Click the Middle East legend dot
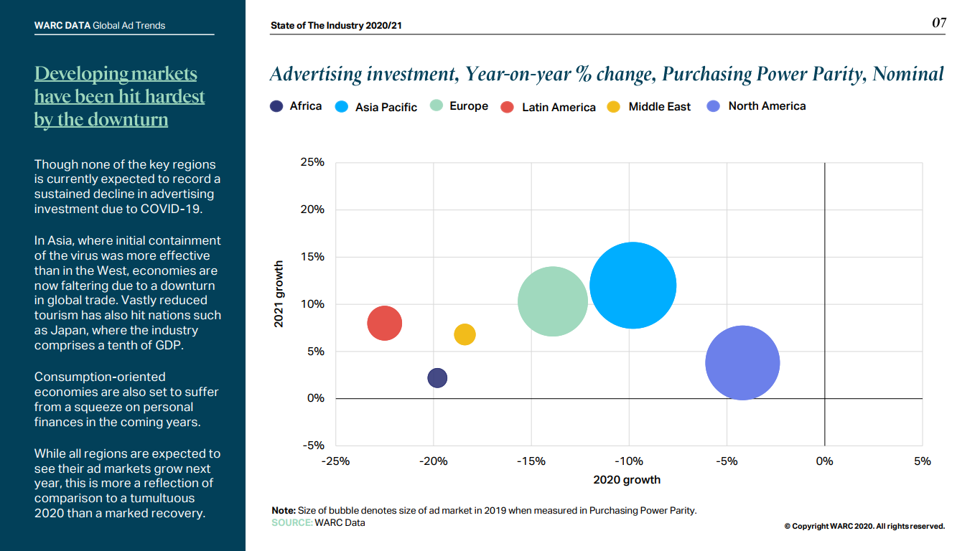 pyautogui.click(x=614, y=107)
